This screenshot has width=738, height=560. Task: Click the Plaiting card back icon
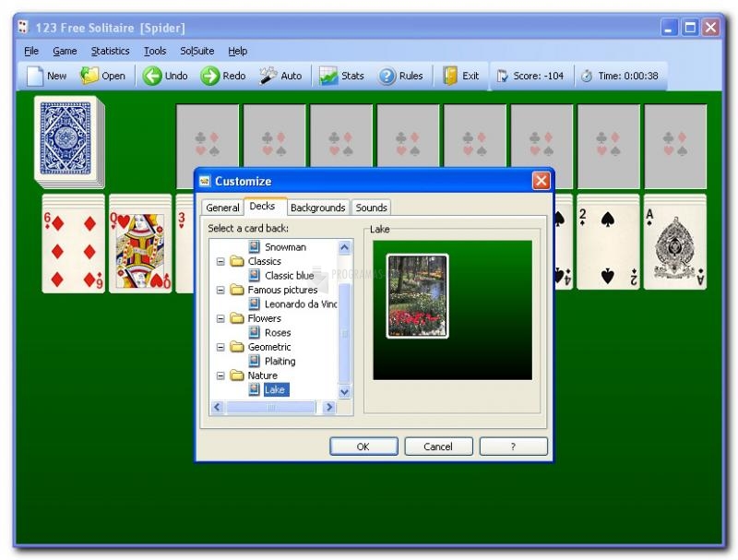pyautogui.click(x=255, y=361)
